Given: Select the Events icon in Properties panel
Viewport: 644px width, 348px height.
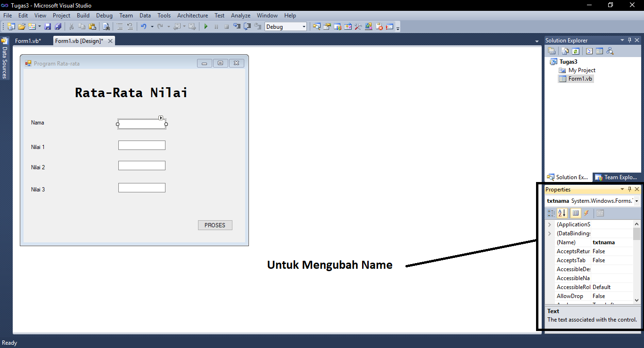Looking at the screenshot, I should point(586,213).
